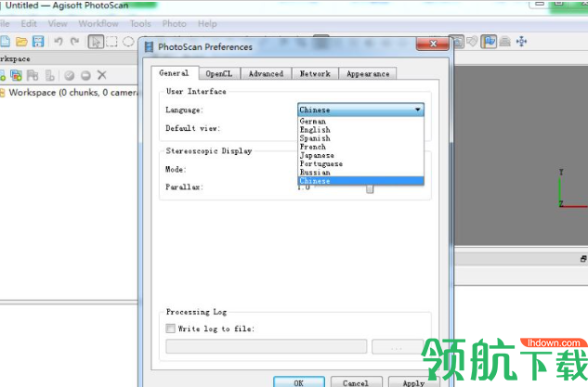This screenshot has height=387, width=588.
Task: Click the New document toolbar icon
Action: pyautogui.click(x=5, y=41)
